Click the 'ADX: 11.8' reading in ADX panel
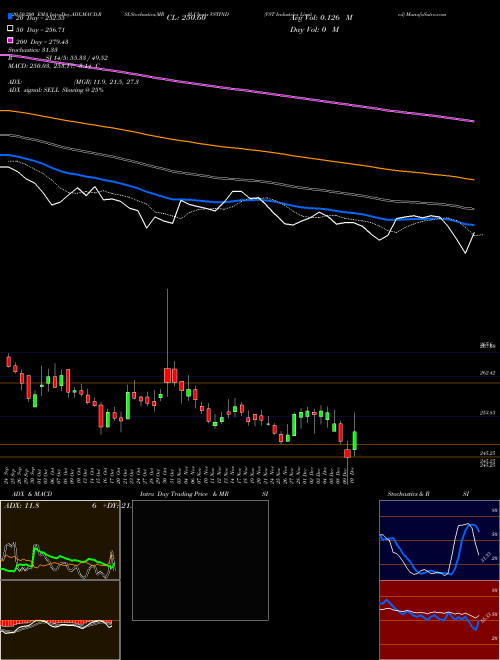Viewport: 500px width, 660px height. 21,506
